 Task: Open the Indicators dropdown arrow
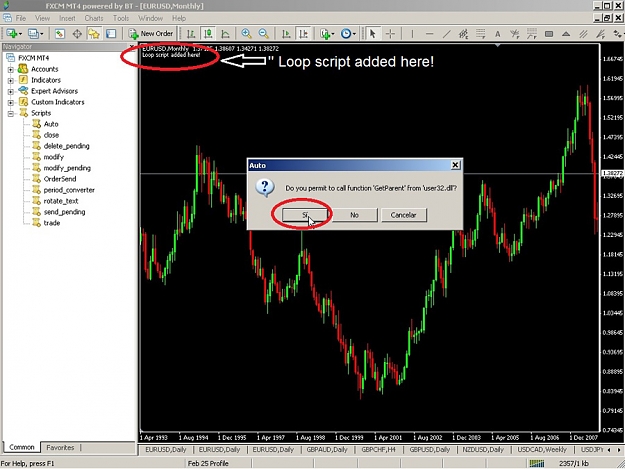pyautogui.click(x=333, y=34)
